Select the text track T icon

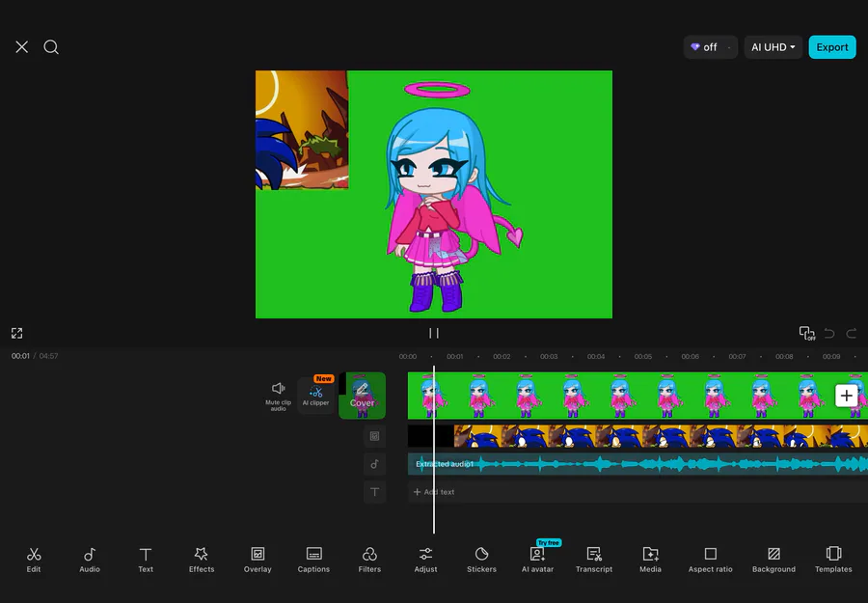[x=375, y=492]
